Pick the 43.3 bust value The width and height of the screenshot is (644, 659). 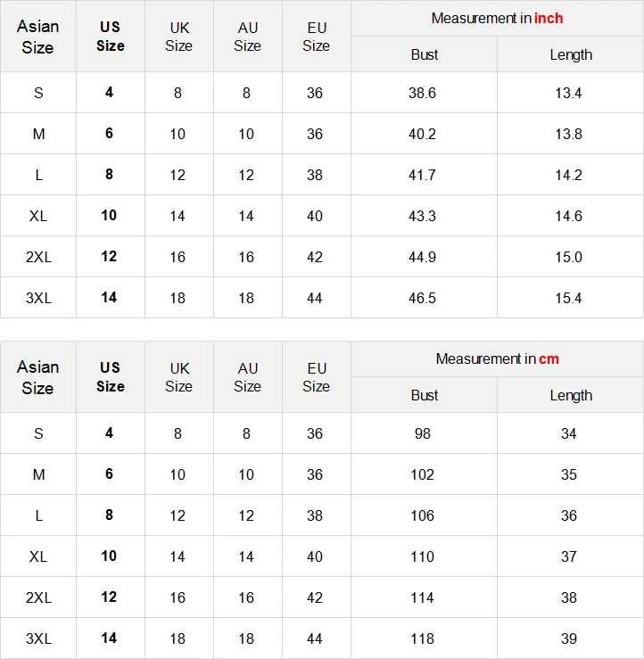coord(423,216)
